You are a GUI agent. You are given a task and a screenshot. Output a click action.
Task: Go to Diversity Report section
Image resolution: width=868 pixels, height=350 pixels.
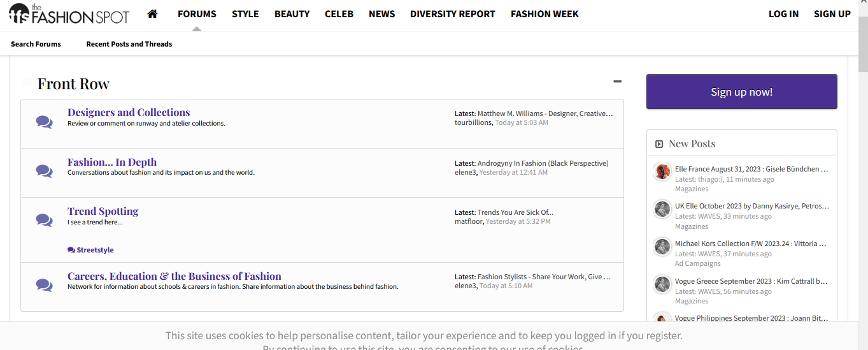click(x=452, y=14)
